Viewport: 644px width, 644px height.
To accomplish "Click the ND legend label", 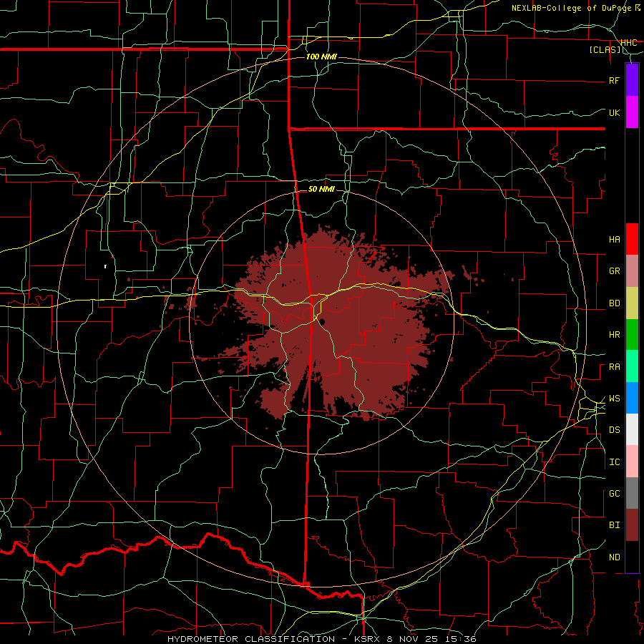I will point(614,557).
